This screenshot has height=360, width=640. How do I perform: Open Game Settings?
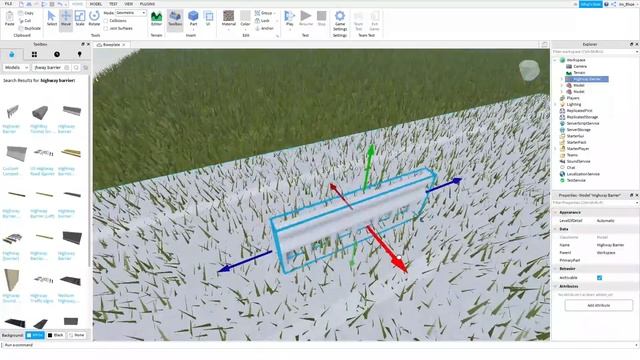[x=340, y=20]
